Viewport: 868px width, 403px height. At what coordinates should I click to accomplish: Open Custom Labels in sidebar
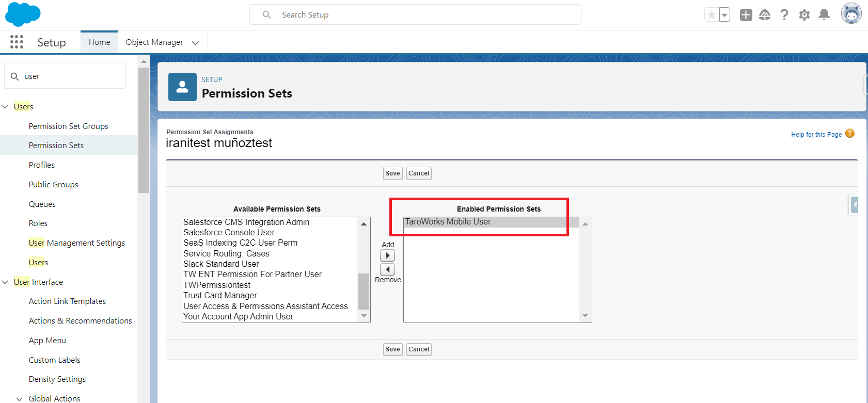55,360
